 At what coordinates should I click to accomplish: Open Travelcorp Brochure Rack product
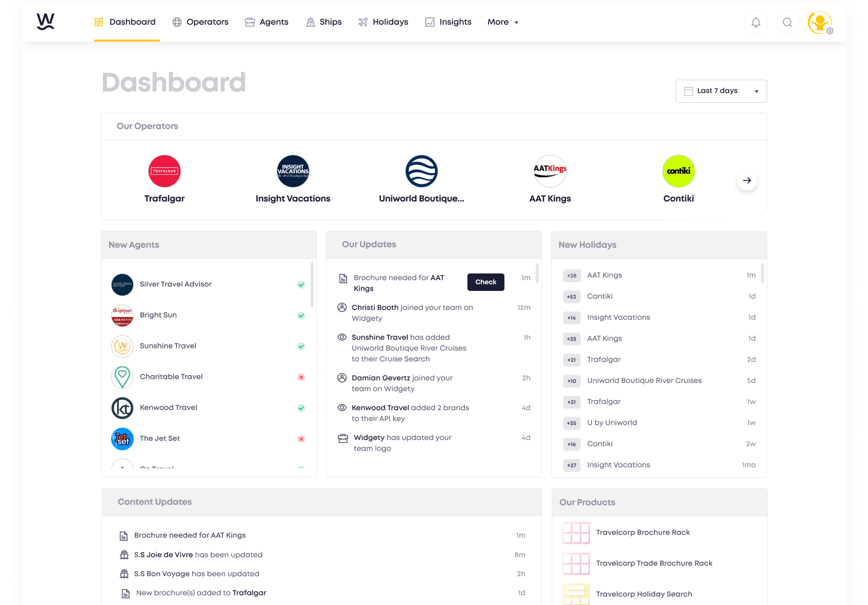click(x=643, y=533)
